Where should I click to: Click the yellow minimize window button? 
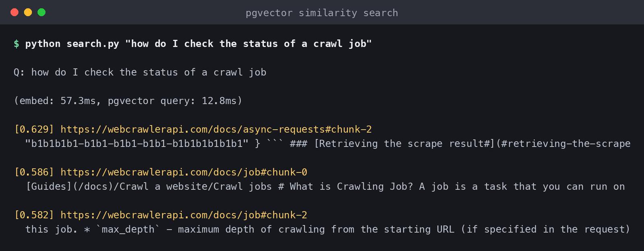pyautogui.click(x=28, y=12)
